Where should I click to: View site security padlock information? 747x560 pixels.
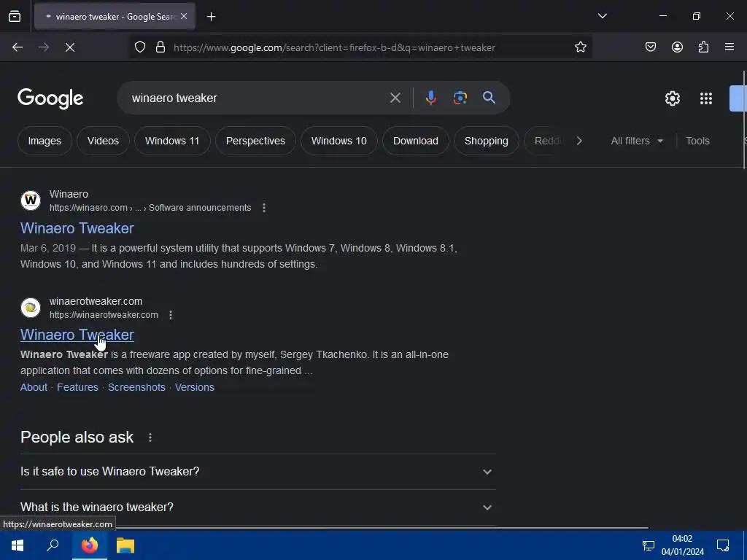coord(160,47)
